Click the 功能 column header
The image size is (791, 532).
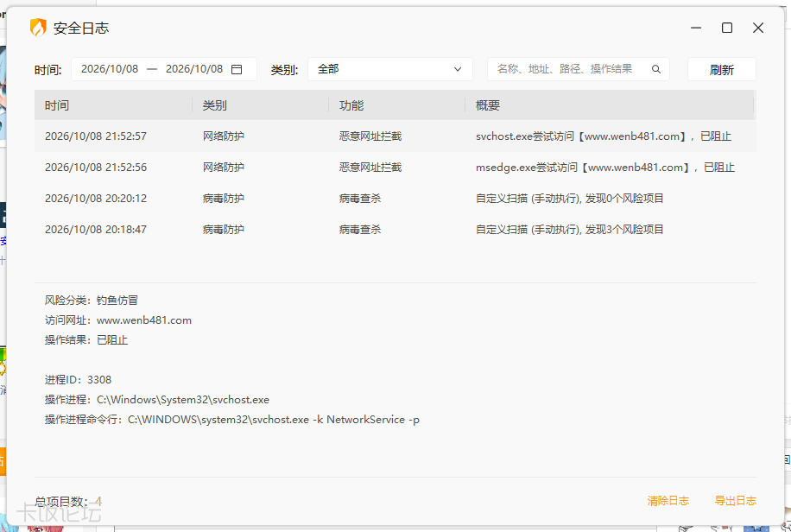351,105
